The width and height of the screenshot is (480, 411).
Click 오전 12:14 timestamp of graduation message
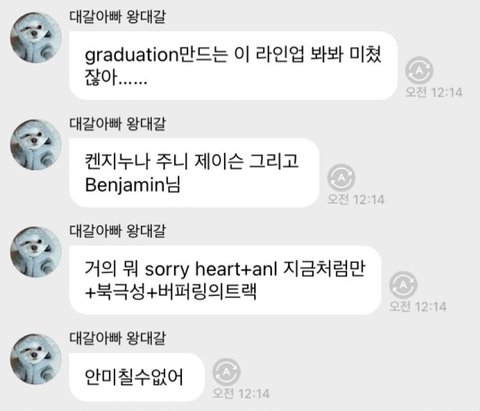(x=434, y=92)
